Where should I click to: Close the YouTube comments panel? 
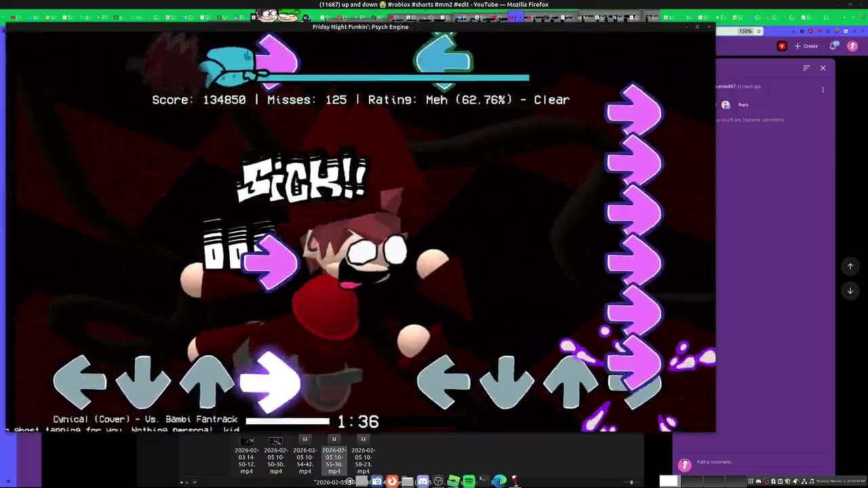coord(823,68)
